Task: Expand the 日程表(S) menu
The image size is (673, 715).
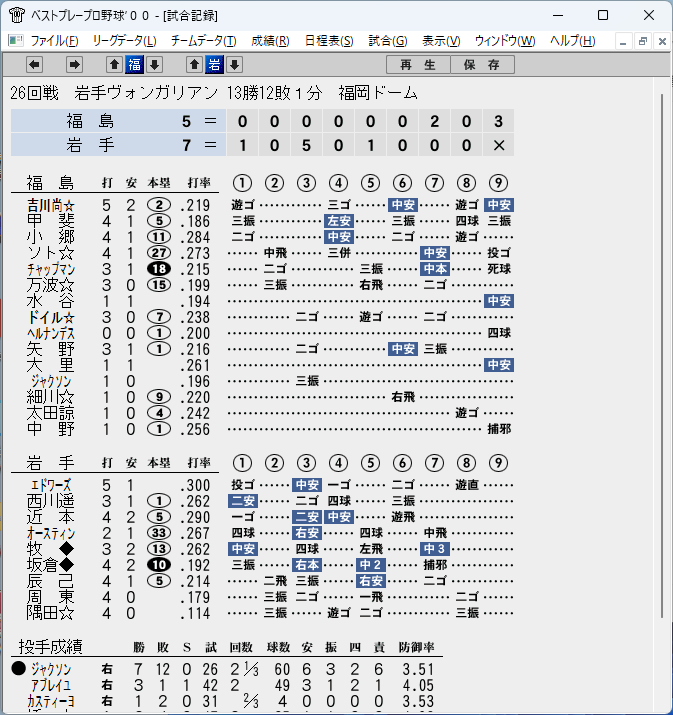Action: (x=329, y=41)
